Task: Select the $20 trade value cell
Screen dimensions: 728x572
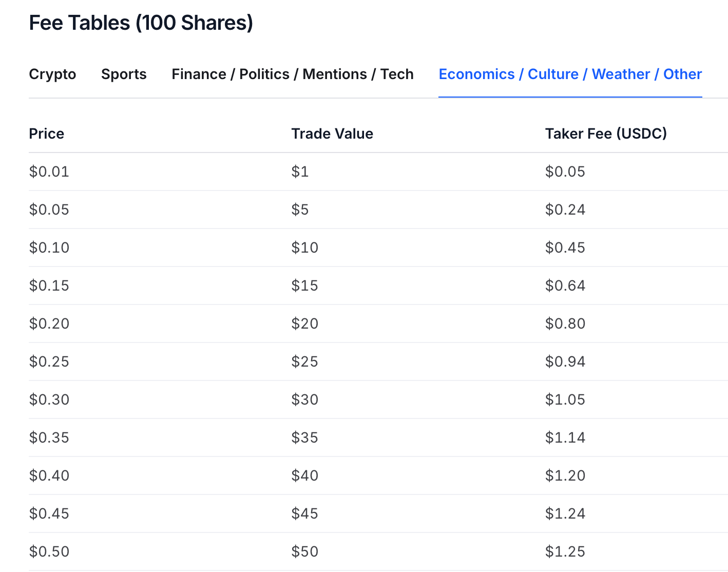Action: click(305, 323)
